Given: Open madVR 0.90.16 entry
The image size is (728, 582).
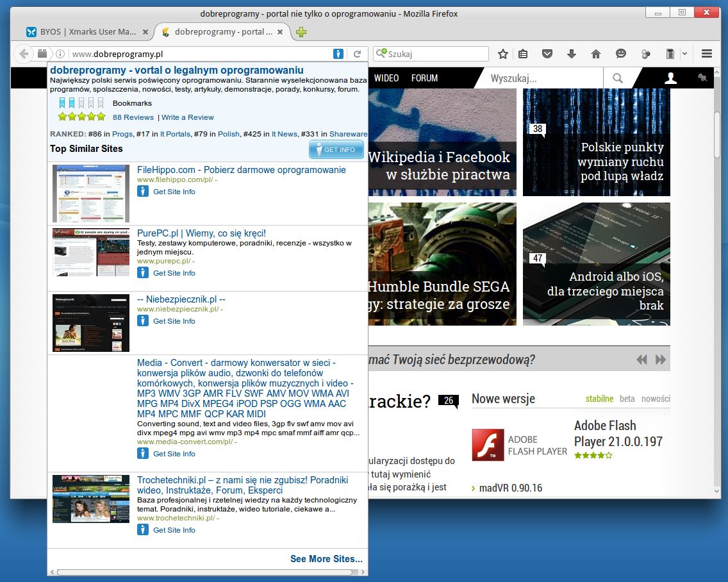Looking at the screenshot, I should point(510,488).
